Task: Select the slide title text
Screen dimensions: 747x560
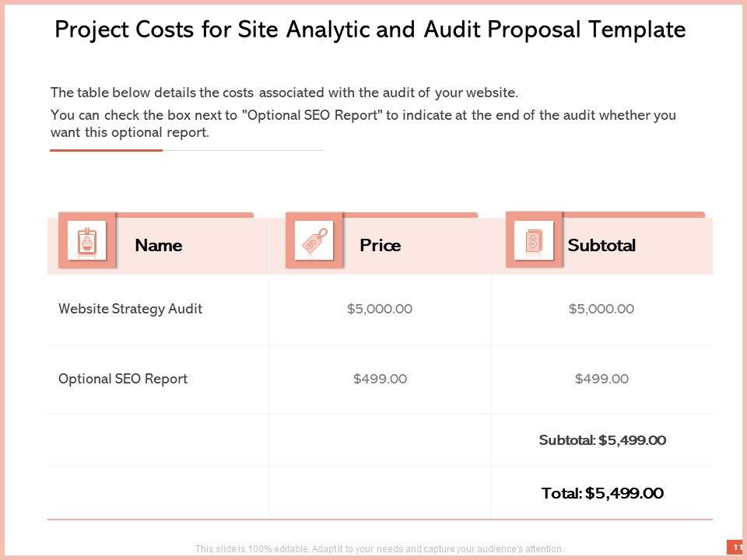Action: [x=370, y=30]
